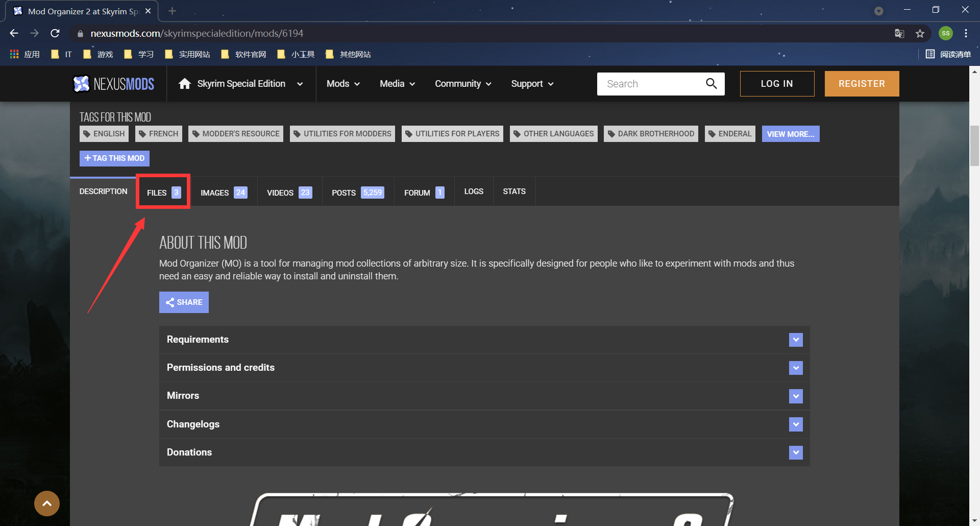Expand the Requirements section

(795, 339)
